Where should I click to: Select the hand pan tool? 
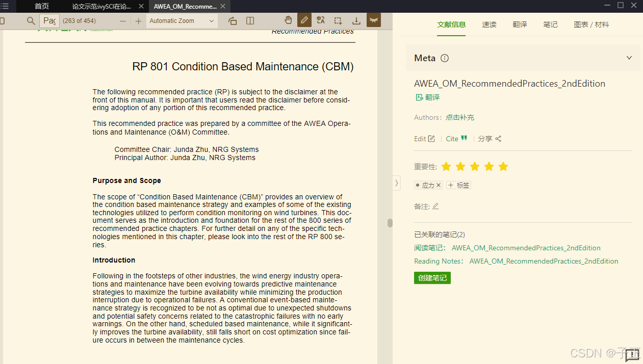[x=288, y=20]
